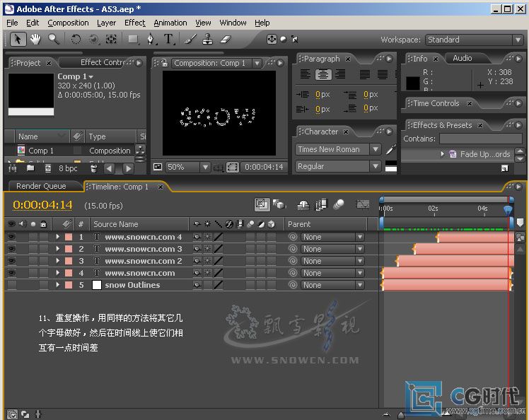
Task: Open Workspace Standard dropdown
Action: 474,40
